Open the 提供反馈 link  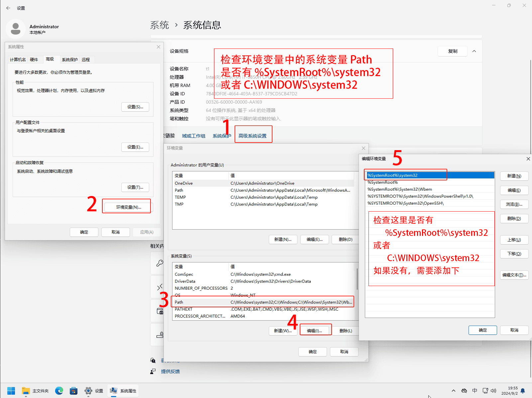click(x=170, y=371)
